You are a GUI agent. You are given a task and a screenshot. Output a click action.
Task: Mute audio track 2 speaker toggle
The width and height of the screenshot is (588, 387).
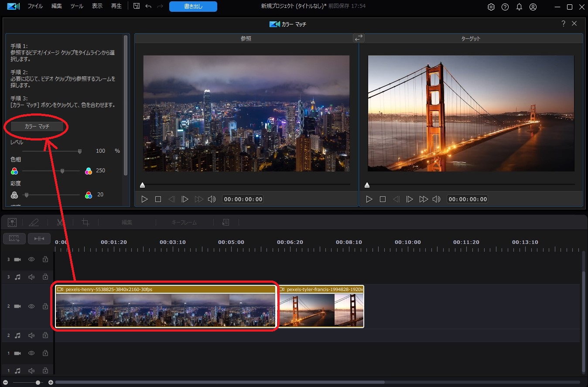[31, 335]
